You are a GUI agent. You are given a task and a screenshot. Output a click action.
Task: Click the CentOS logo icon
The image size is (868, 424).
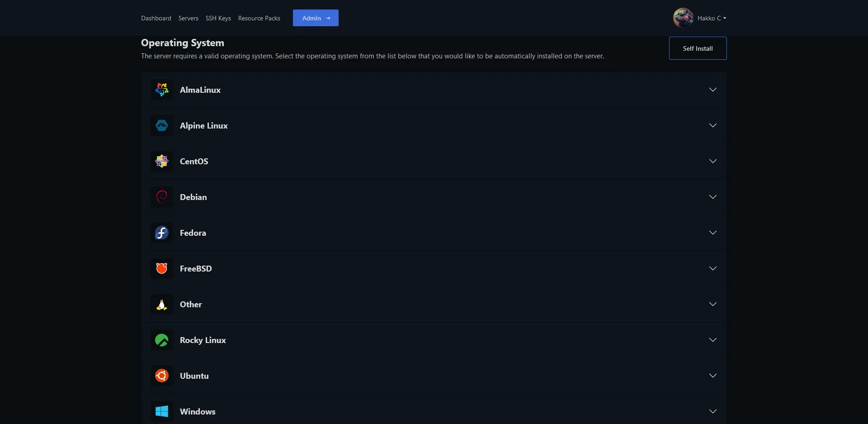click(x=162, y=161)
